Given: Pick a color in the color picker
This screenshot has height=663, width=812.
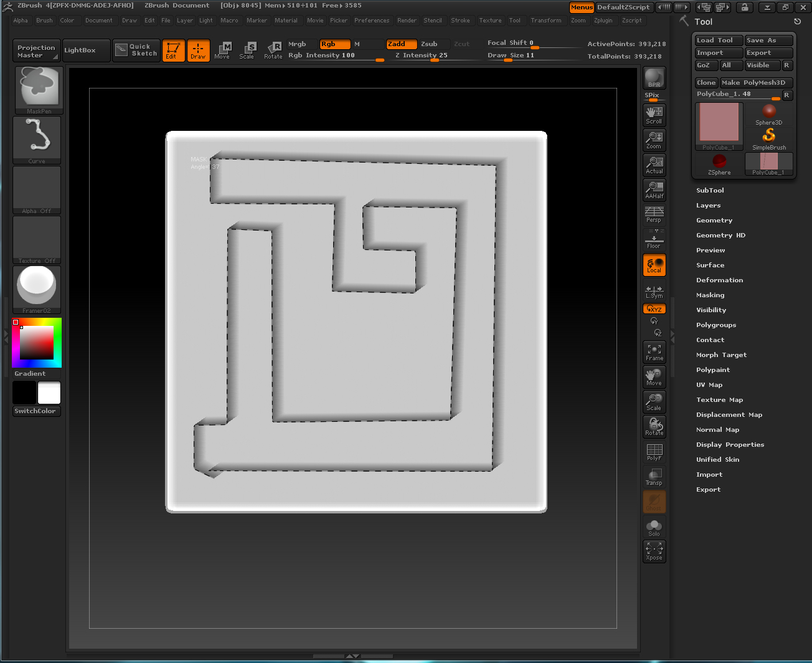Looking at the screenshot, I should pyautogui.click(x=37, y=343).
